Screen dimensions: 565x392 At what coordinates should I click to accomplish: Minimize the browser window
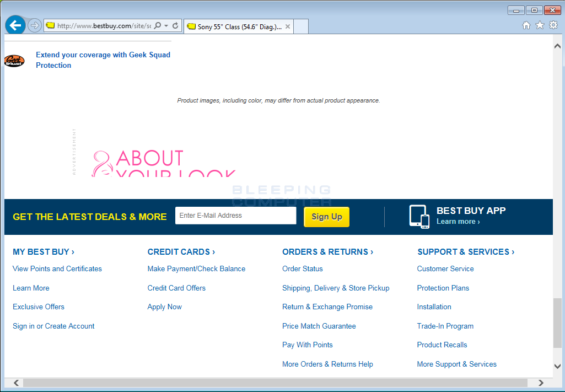(516, 10)
